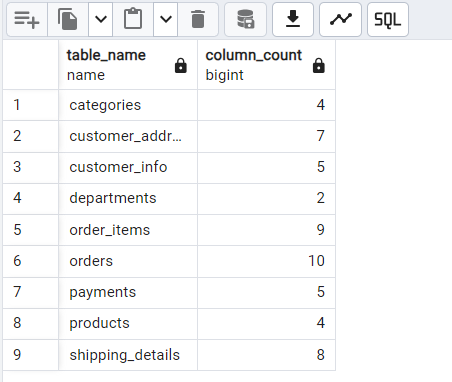Click the customer_addr... cell
The width and height of the screenshot is (452, 382).
[128, 136]
